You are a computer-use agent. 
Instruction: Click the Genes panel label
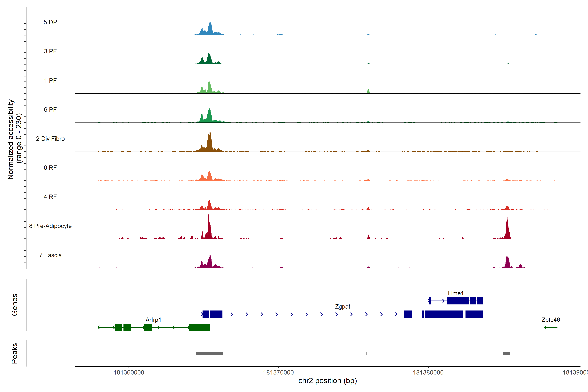[15, 305]
